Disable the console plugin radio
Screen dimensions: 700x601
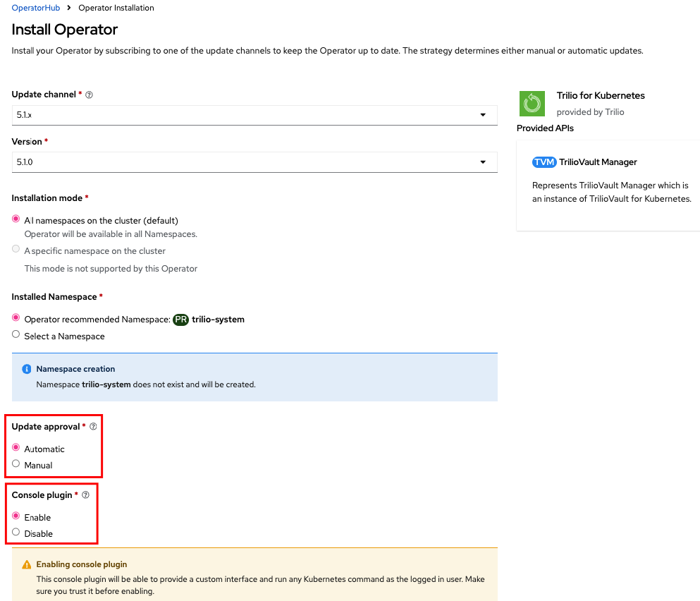(x=16, y=532)
